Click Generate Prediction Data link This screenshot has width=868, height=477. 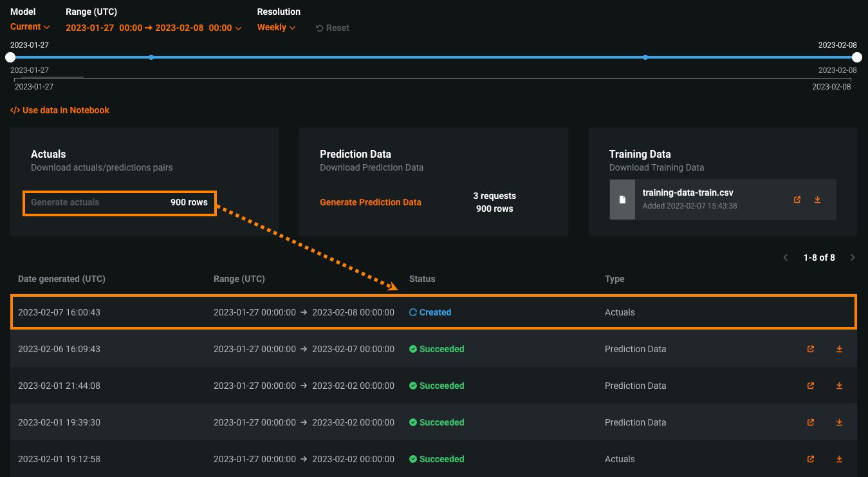(371, 202)
